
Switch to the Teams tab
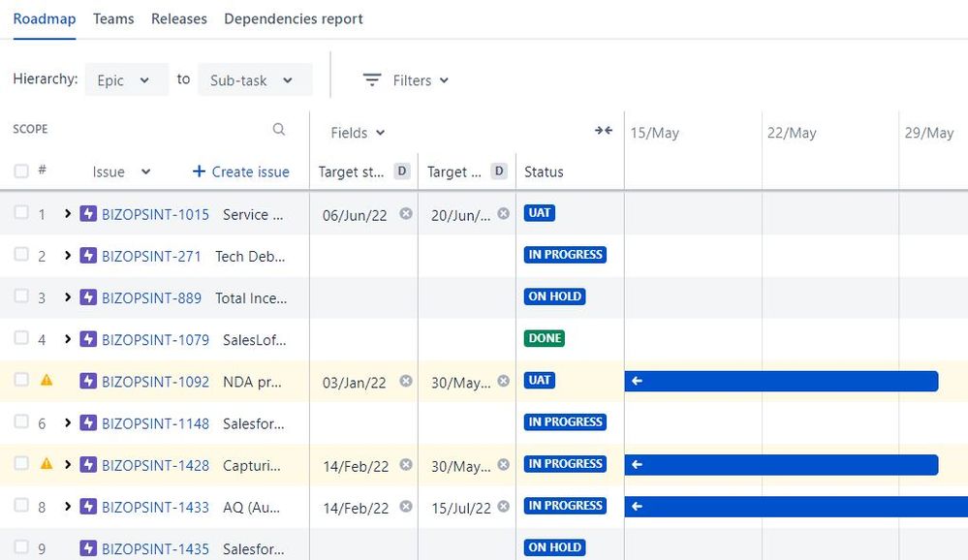pos(113,19)
